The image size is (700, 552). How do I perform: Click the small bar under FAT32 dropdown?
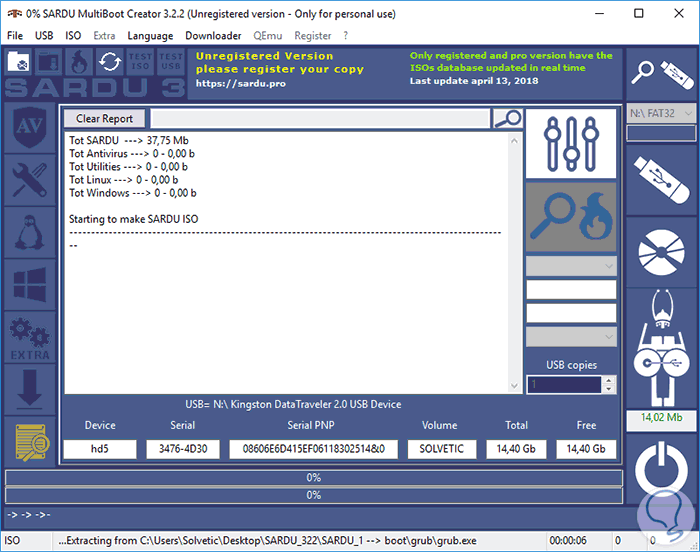[x=661, y=133]
